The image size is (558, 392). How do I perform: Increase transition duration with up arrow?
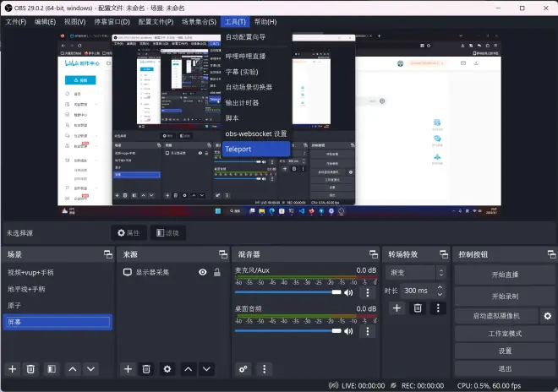440,287
